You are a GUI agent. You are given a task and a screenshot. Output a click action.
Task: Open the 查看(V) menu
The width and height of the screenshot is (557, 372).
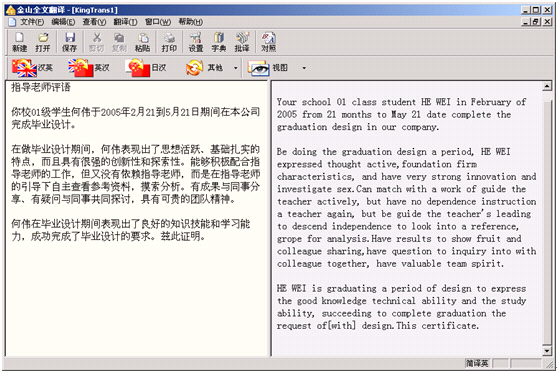[x=94, y=22]
